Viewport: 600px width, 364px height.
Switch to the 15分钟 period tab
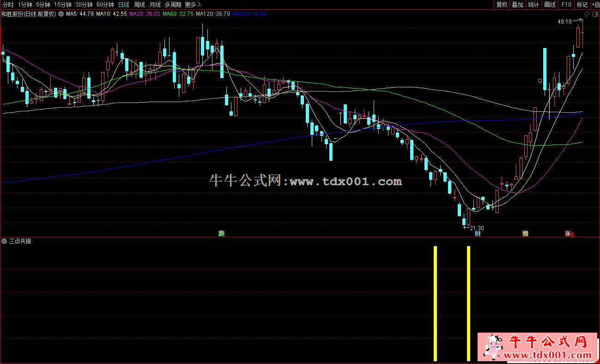coord(63,5)
